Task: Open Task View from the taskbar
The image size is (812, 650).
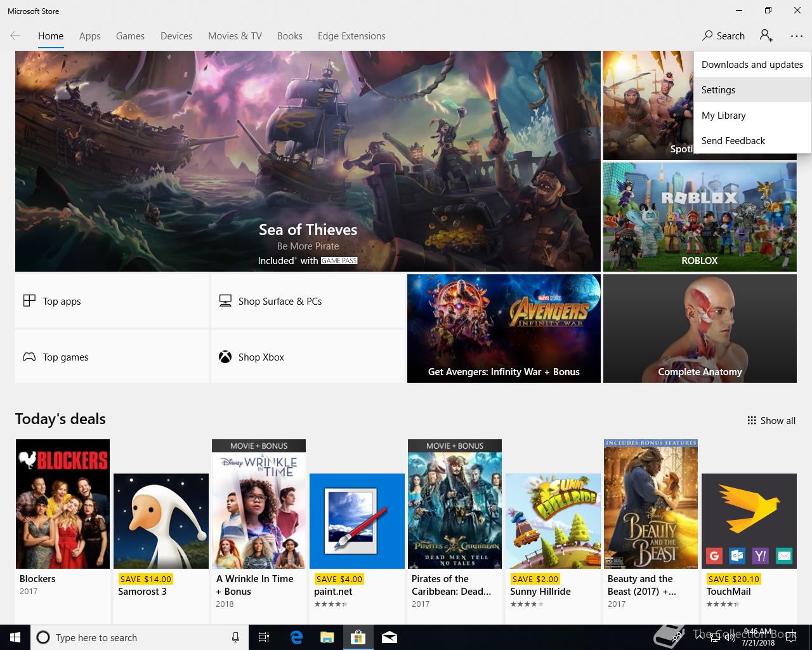Action: [264, 637]
